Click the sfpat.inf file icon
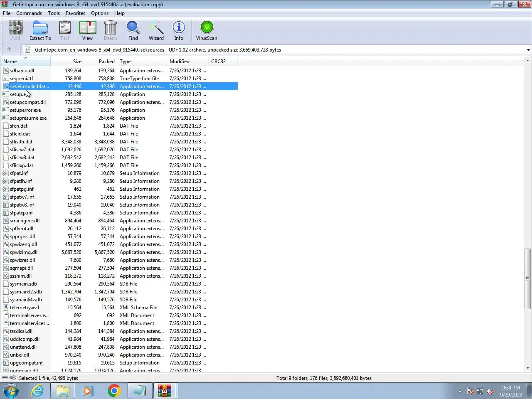 click(x=6, y=173)
